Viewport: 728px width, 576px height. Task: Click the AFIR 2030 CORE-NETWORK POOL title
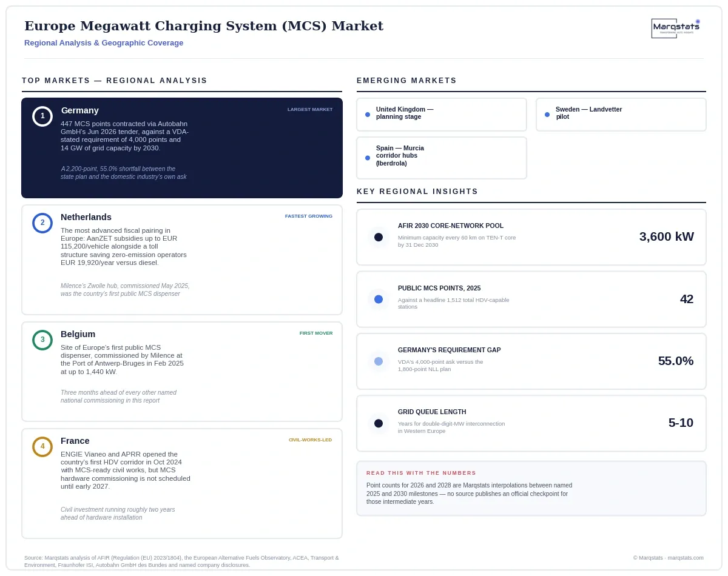point(451,226)
